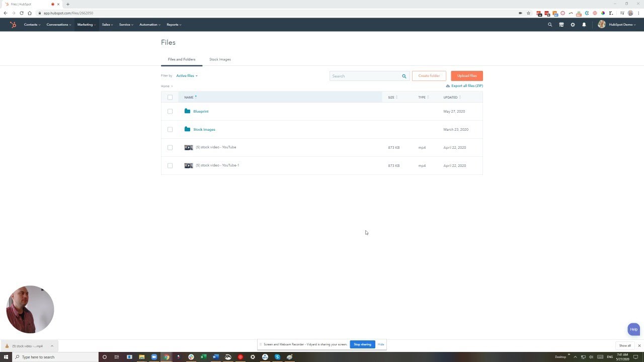Close the downloads bar

tap(639, 346)
